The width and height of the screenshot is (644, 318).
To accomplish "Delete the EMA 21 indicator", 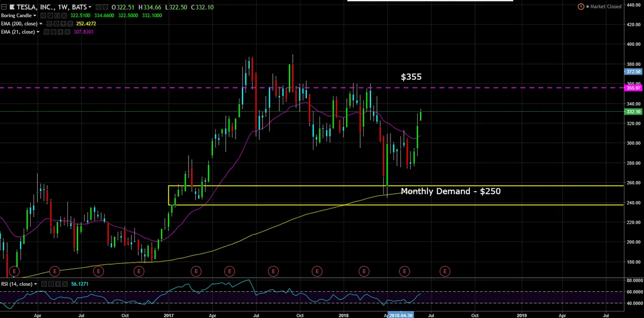I will tap(67, 32).
